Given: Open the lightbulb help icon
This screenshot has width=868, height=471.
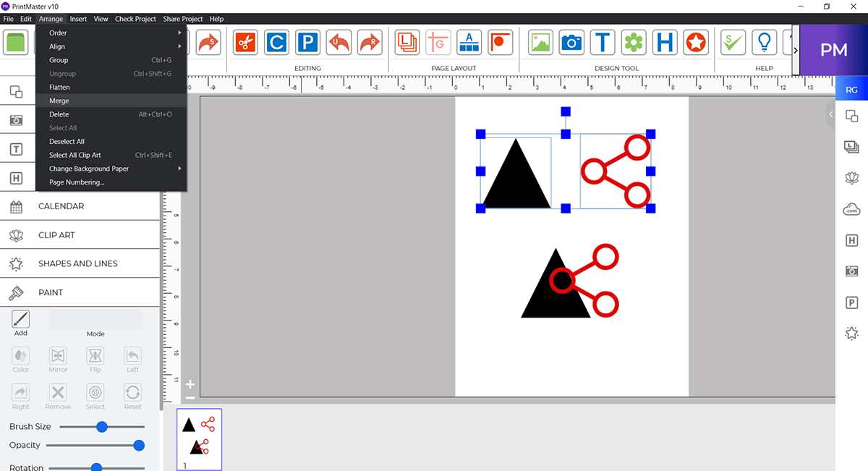Looking at the screenshot, I should click(764, 42).
